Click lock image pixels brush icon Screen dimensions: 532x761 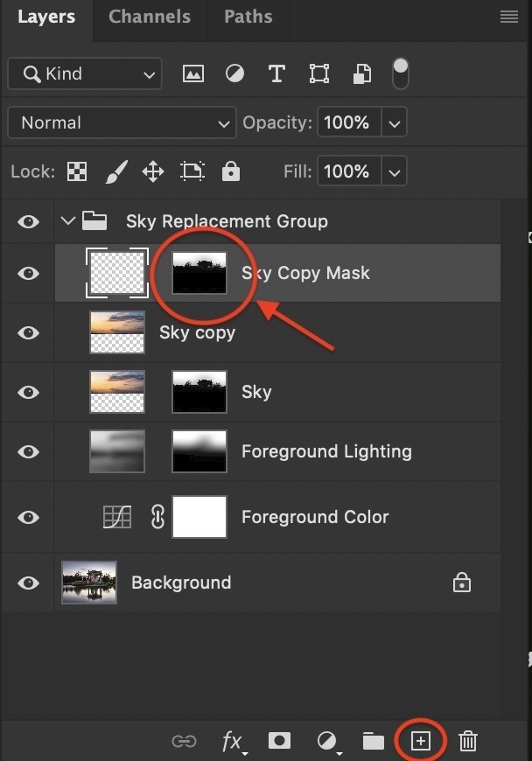pyautogui.click(x=115, y=172)
